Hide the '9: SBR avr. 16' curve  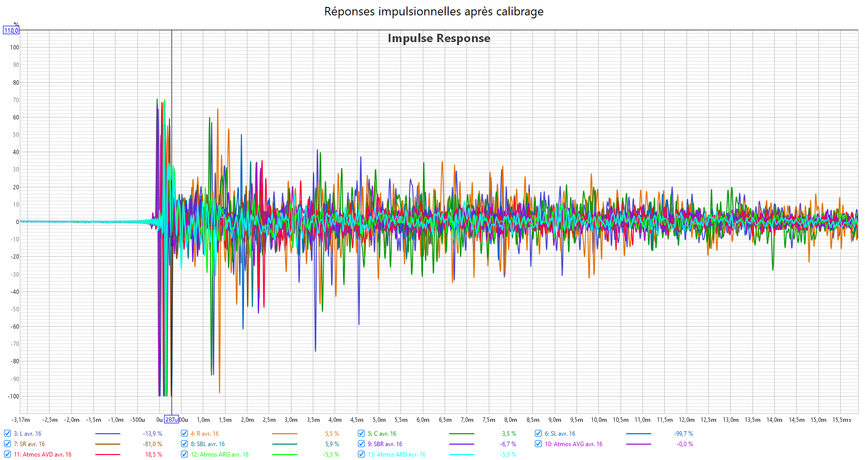pos(361,444)
